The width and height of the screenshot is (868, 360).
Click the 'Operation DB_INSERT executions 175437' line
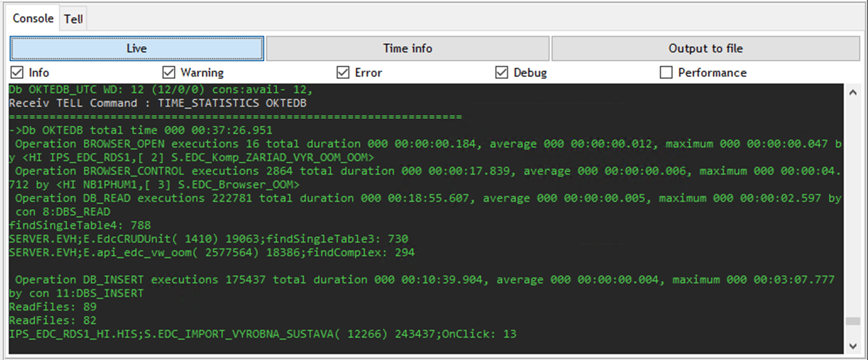pos(425,280)
